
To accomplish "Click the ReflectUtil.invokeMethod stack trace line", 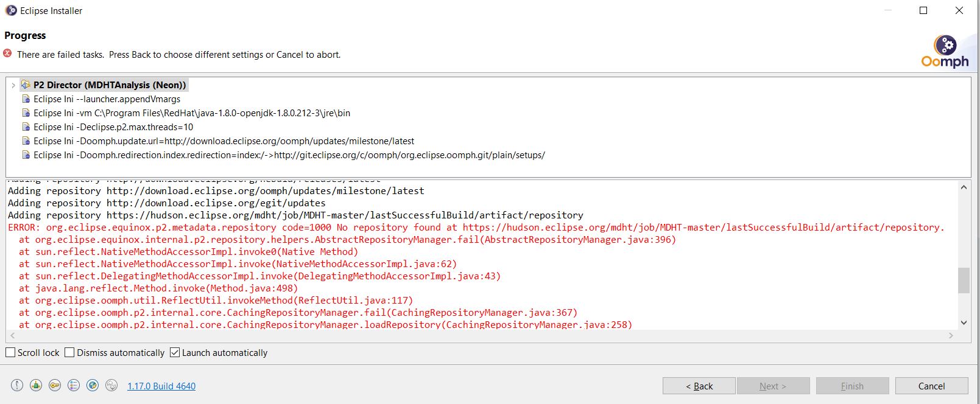I will 216,300.
